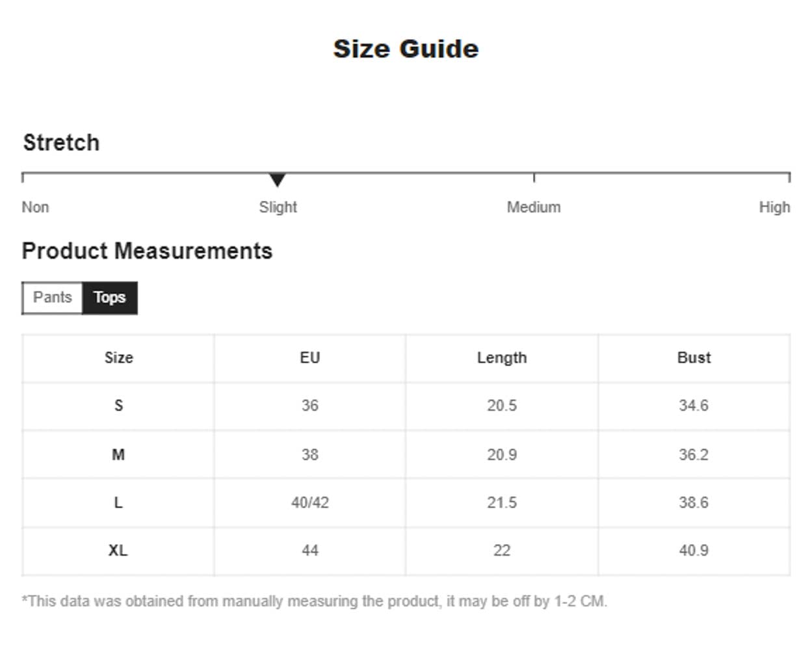Select the XL size row label
This screenshot has width=812, height=650.
click(x=118, y=551)
